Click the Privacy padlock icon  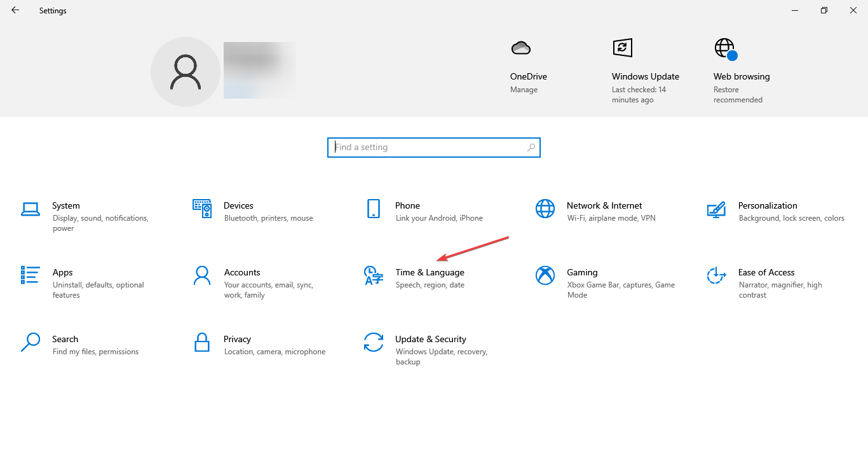point(202,342)
